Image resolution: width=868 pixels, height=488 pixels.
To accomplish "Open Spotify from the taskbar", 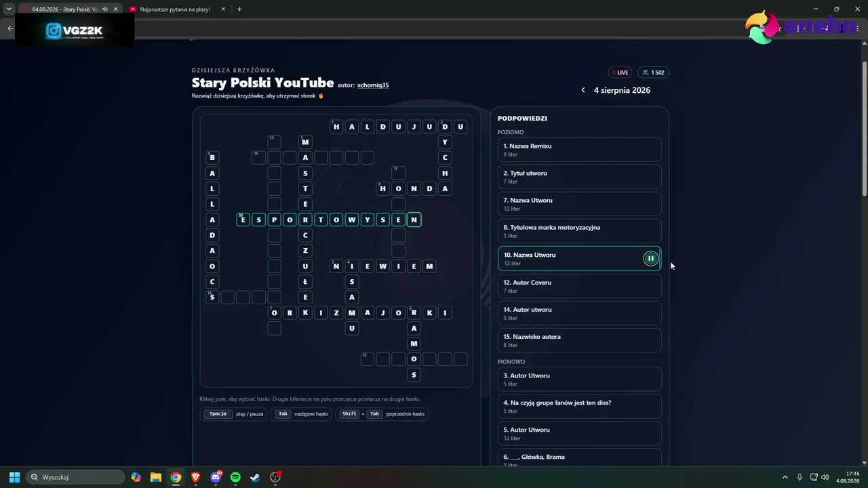I will pyautogui.click(x=235, y=477).
